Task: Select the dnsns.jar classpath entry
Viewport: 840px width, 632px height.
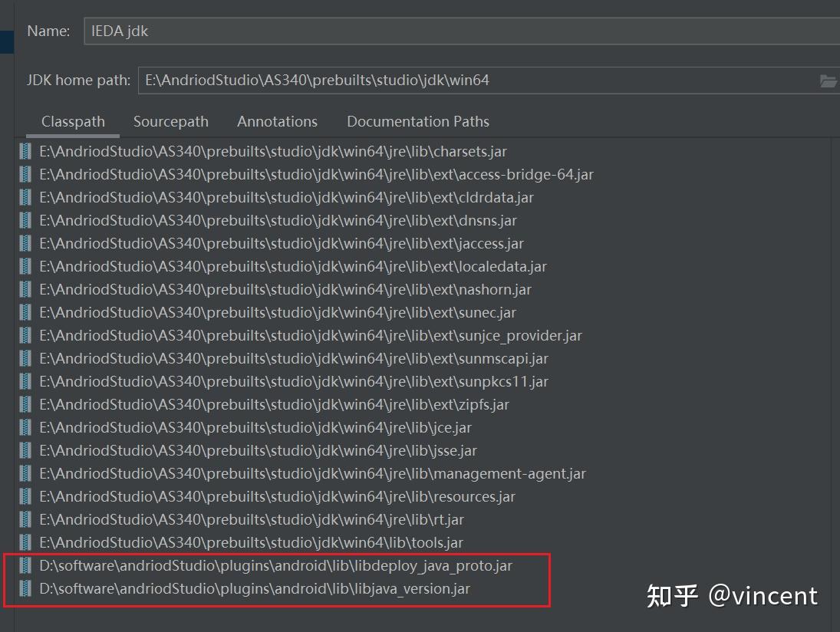Action: tap(278, 220)
